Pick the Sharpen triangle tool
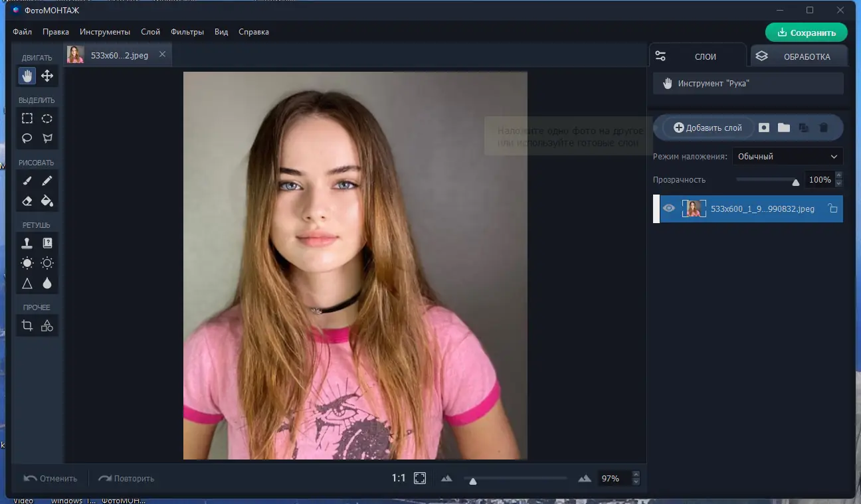The width and height of the screenshot is (861, 504). coord(27,284)
